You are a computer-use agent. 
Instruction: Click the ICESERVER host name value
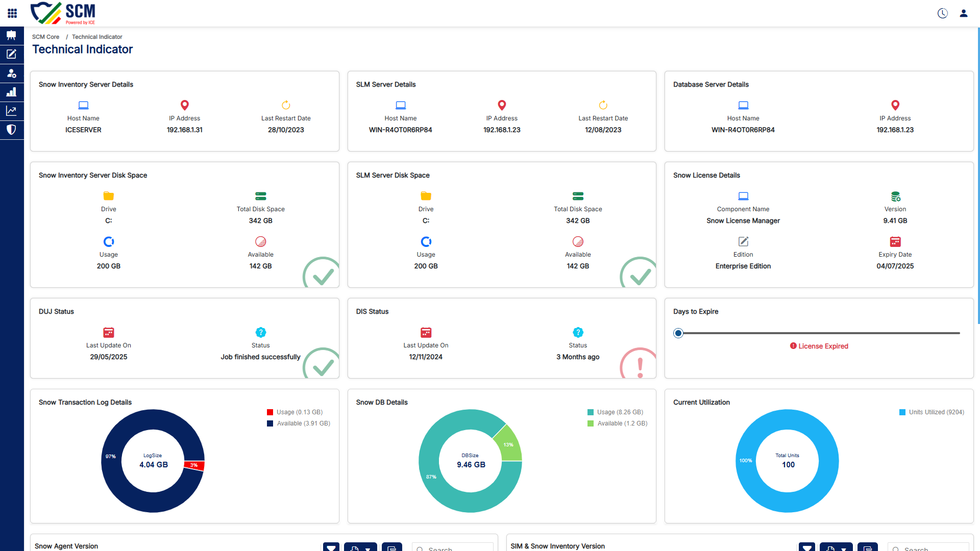[x=83, y=130]
